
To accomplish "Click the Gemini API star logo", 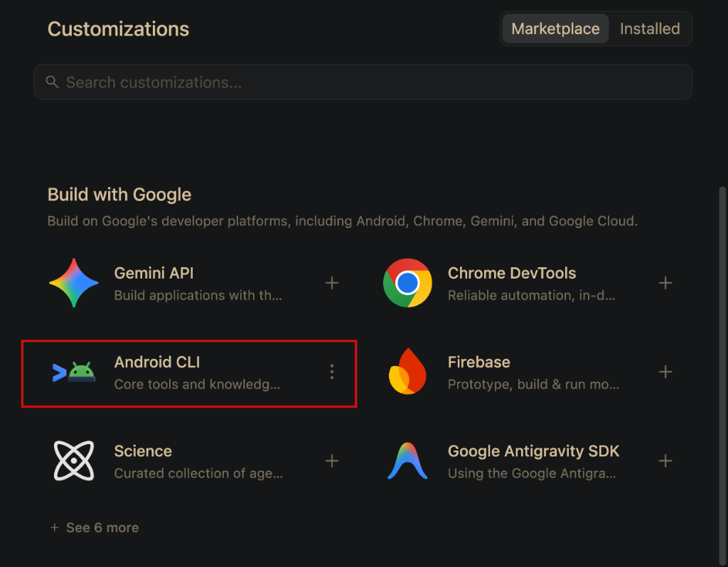I will [74, 283].
